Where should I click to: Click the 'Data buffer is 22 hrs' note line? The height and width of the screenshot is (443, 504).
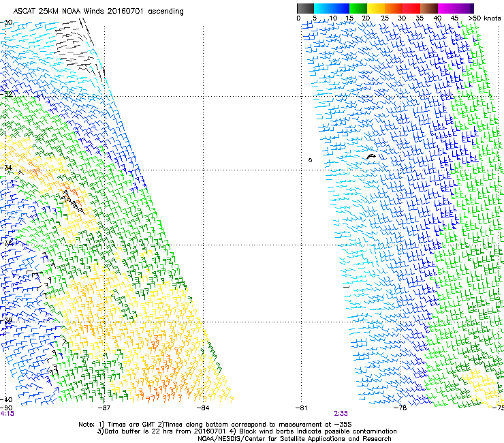247,431
